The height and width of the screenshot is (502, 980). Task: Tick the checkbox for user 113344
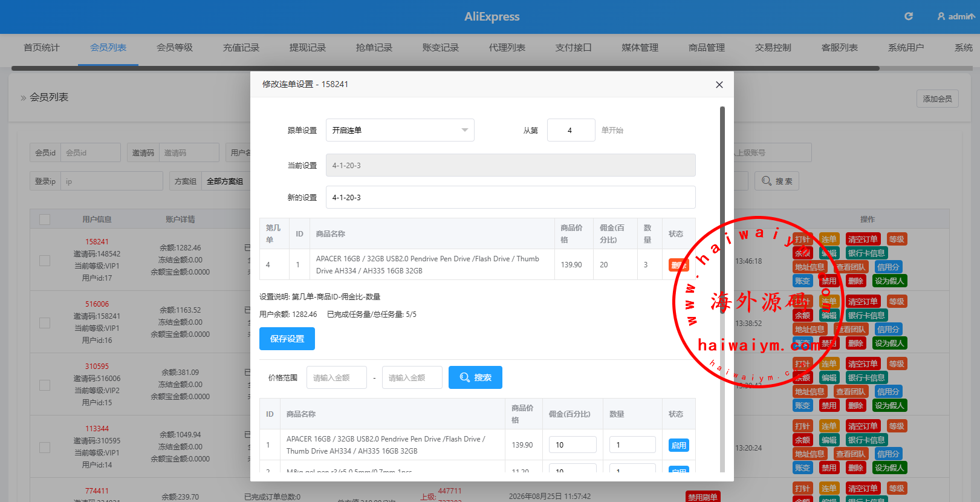(45, 447)
